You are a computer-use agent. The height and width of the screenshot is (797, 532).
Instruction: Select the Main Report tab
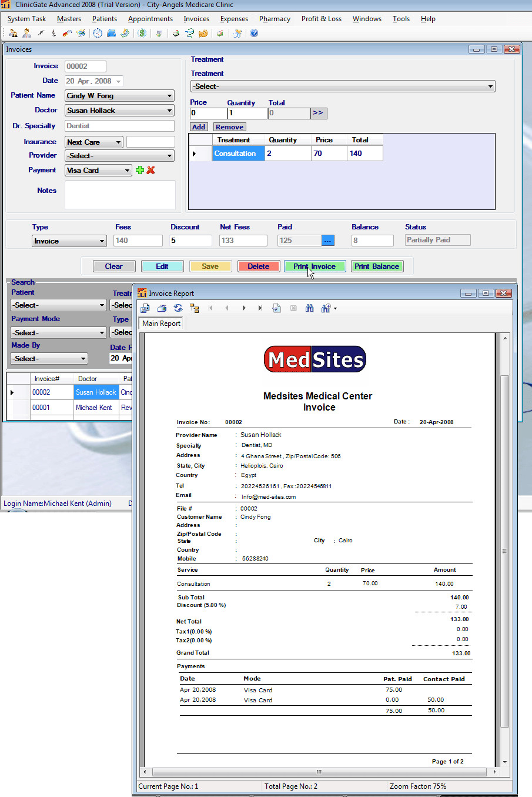(161, 324)
